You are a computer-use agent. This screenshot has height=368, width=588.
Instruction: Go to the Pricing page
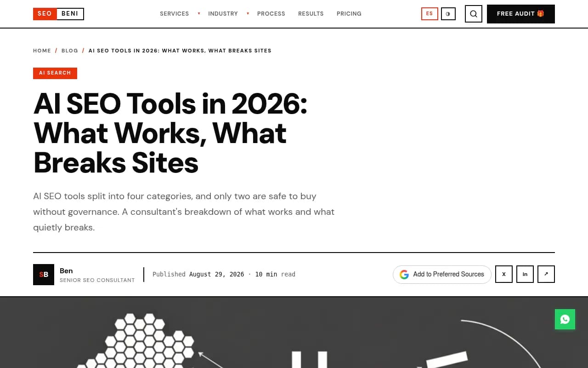349,14
